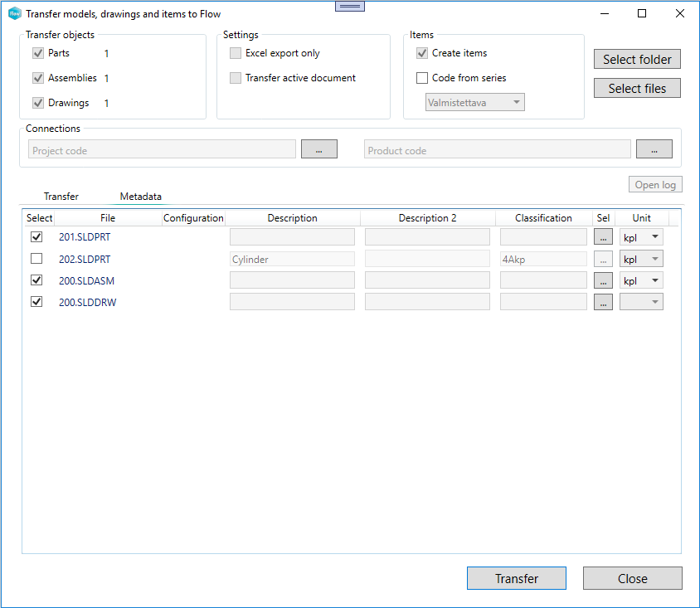Uncheck the 201.SLDPRT select checkbox

coord(36,237)
